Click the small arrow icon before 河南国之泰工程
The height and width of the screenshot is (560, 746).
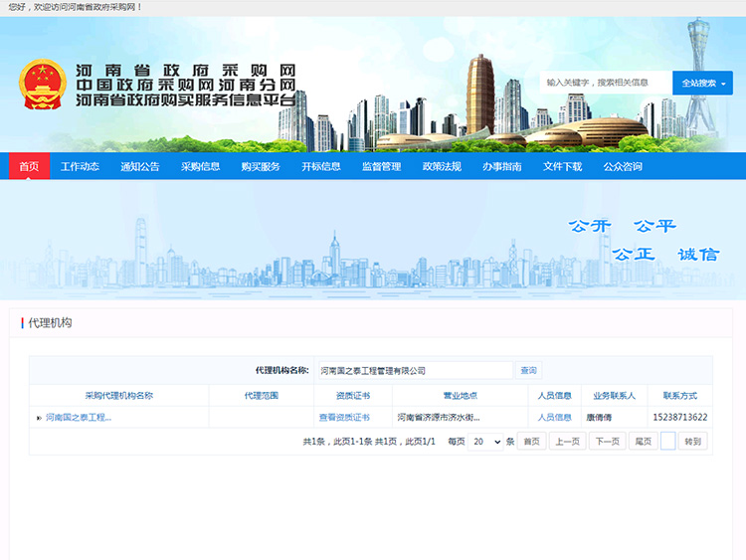[x=39, y=418]
